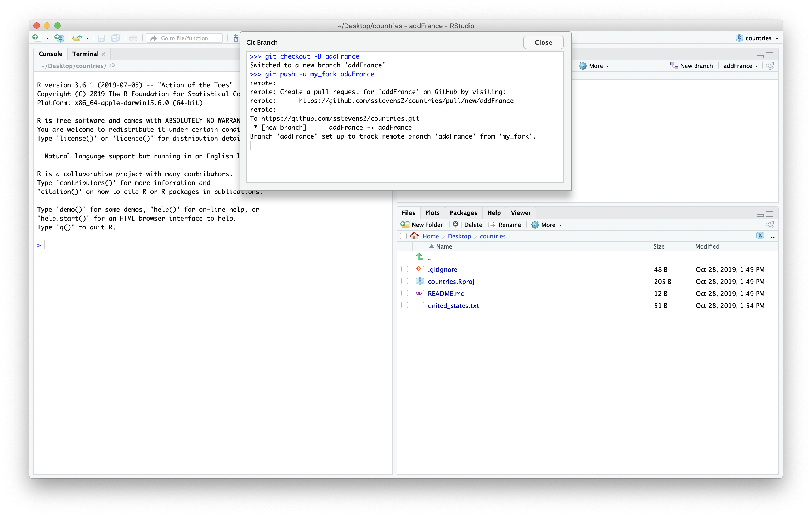Viewport: 812px width, 517px height.
Task: Refresh the Files pane file listing
Action: 770,225
